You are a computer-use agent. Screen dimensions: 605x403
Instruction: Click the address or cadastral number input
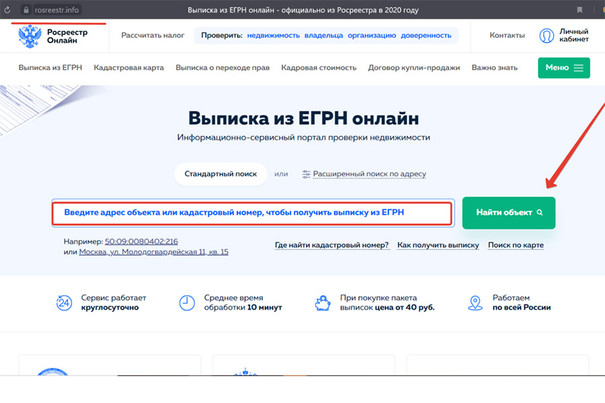coord(252,213)
